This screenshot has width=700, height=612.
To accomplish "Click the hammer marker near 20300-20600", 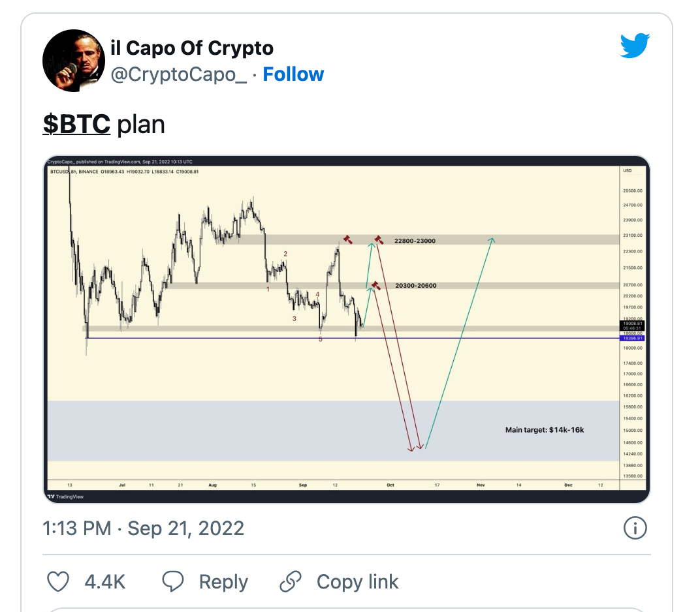I will [x=376, y=286].
